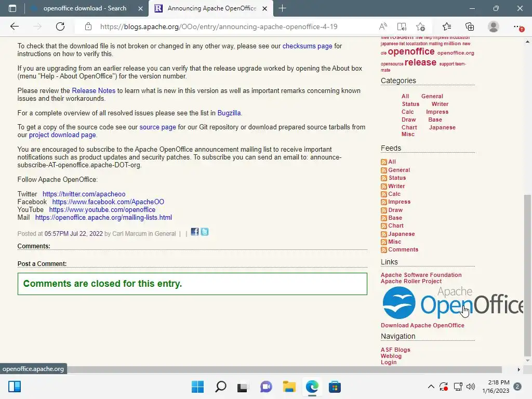Click the site lock icon in address bar
Viewport: 532px width, 399px height.
tap(88, 26)
